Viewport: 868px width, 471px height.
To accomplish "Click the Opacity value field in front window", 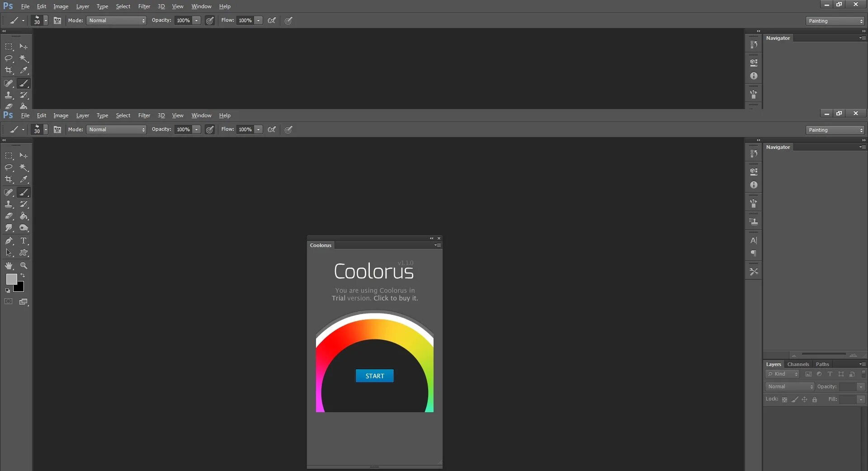I will click(184, 130).
